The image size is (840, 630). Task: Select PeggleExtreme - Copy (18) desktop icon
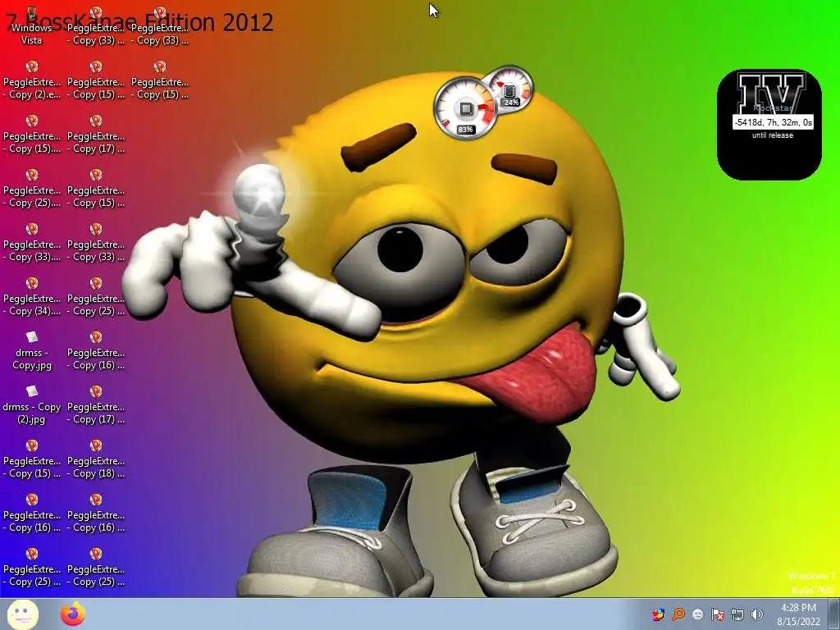pos(96,459)
